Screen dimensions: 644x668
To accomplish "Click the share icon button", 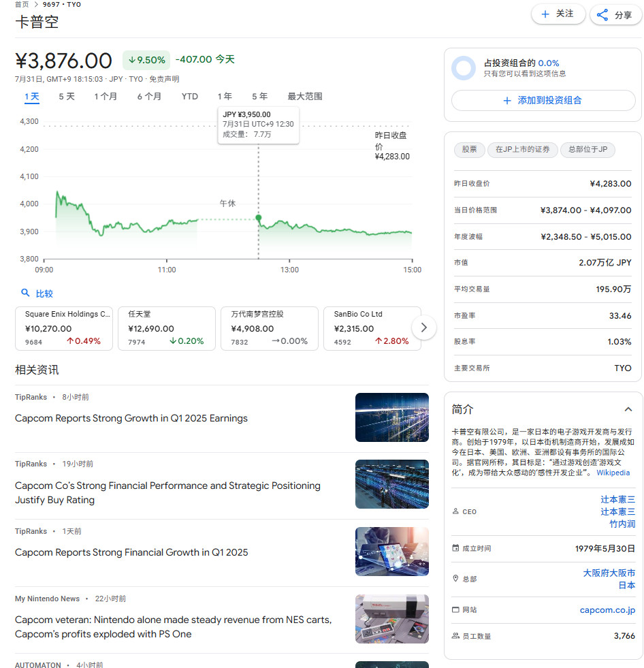I will [602, 15].
